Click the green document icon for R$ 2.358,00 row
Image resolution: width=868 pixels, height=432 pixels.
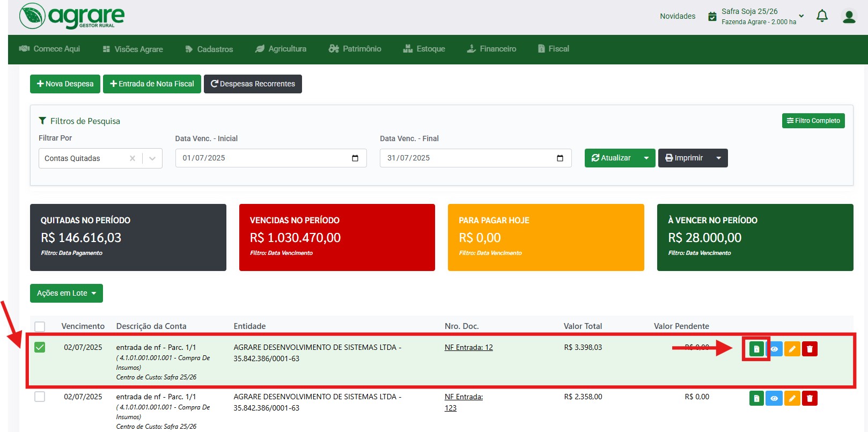[756, 398]
